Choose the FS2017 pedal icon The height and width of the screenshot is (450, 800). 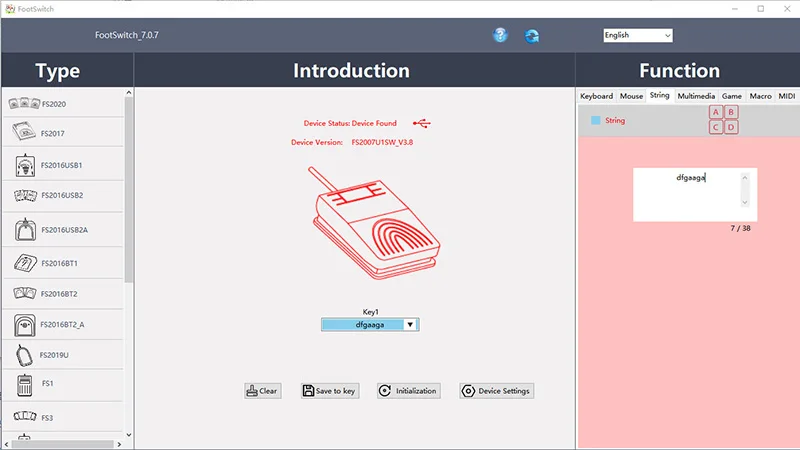coord(24,133)
